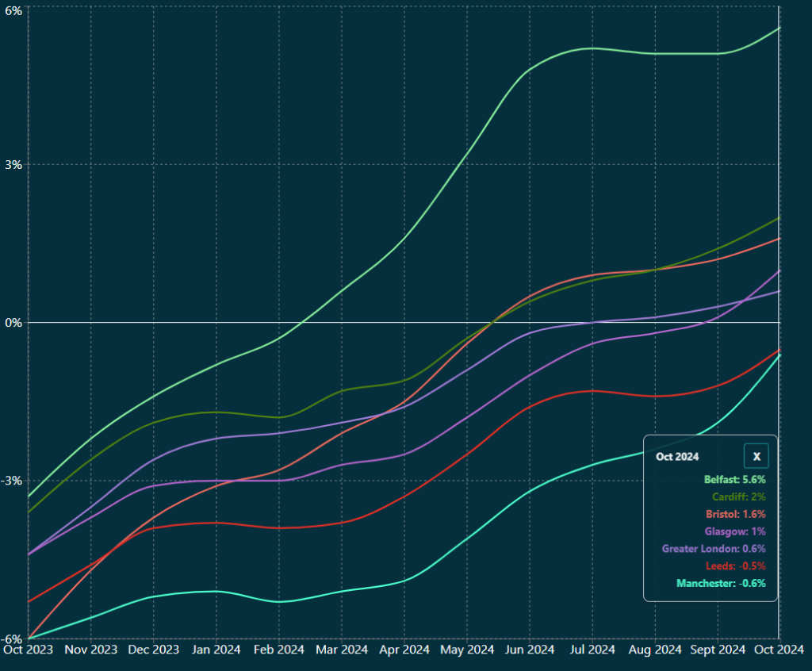Click the -3% y-axis label
The image size is (812, 671).
coord(12,481)
